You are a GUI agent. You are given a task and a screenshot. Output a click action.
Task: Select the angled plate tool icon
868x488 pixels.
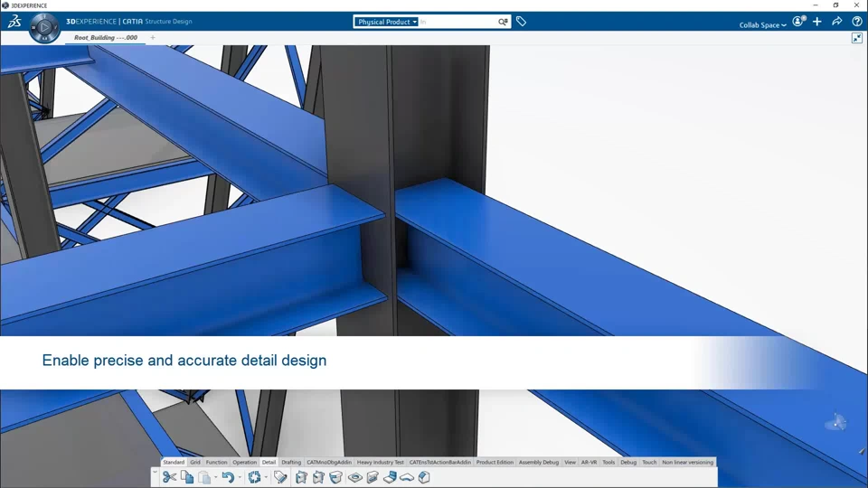click(390, 477)
